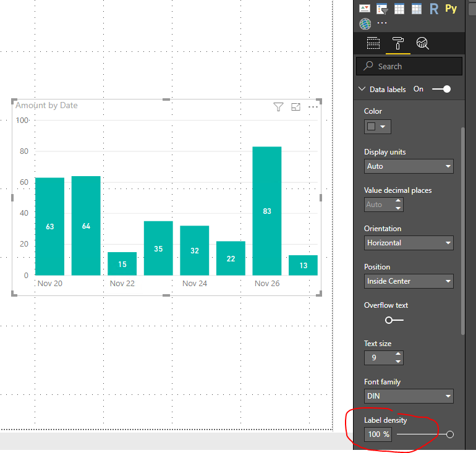The image size is (476, 453).
Task: Open the chart's More options ellipsis
Action: 313,107
